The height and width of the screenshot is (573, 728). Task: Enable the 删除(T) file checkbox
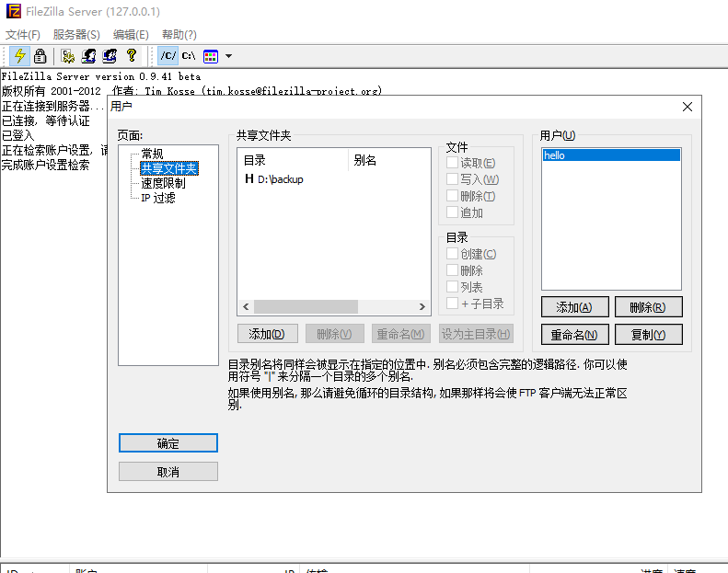click(x=452, y=196)
